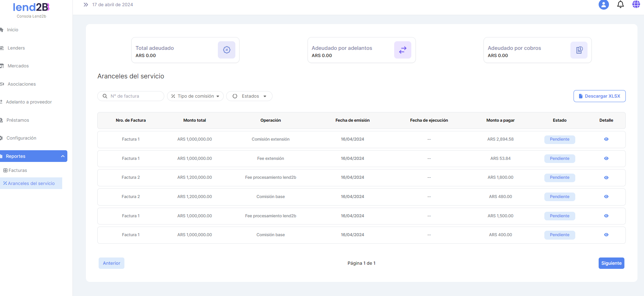Click the Total adeudado badge icon
The width and height of the screenshot is (644, 296).
pyautogui.click(x=226, y=50)
